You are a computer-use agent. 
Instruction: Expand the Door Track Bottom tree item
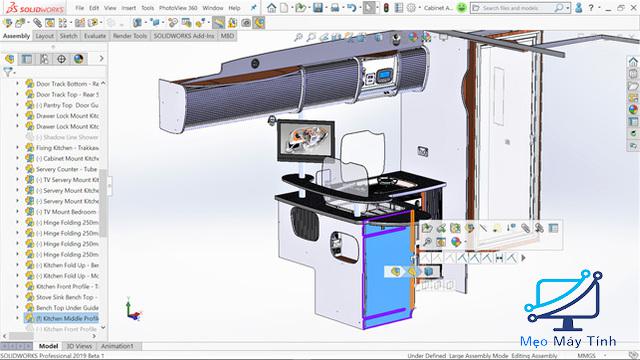[18, 84]
